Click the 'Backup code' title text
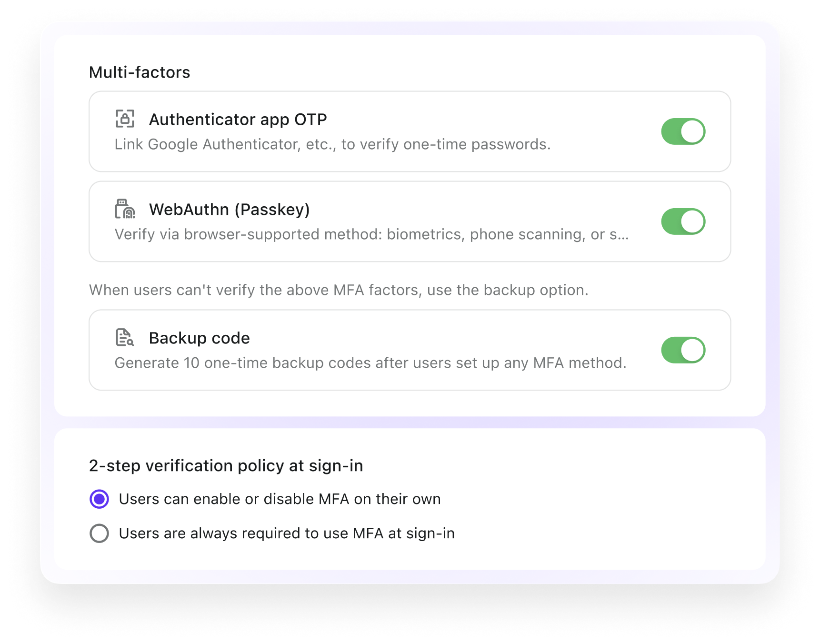Viewport: 820px width, 644px height. (199, 338)
